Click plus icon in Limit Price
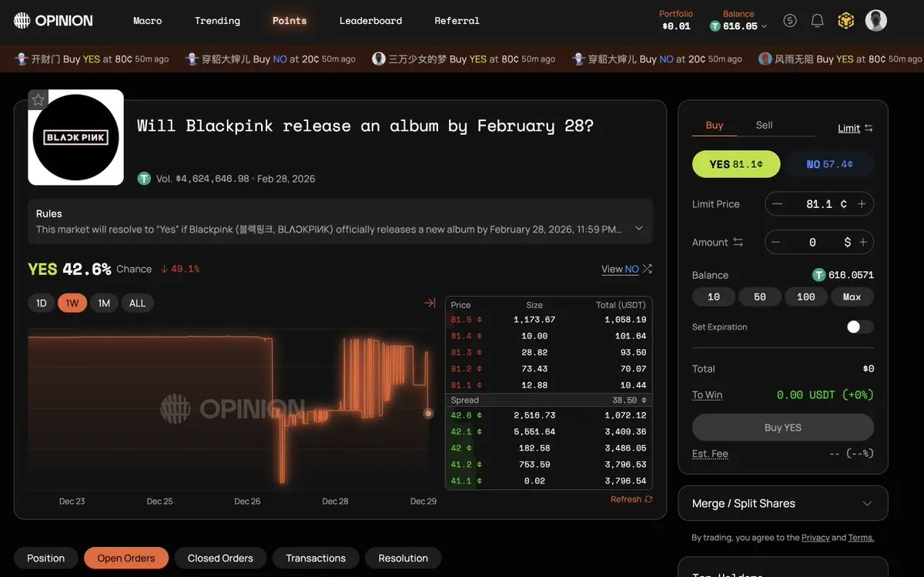924x577 pixels. (x=862, y=204)
